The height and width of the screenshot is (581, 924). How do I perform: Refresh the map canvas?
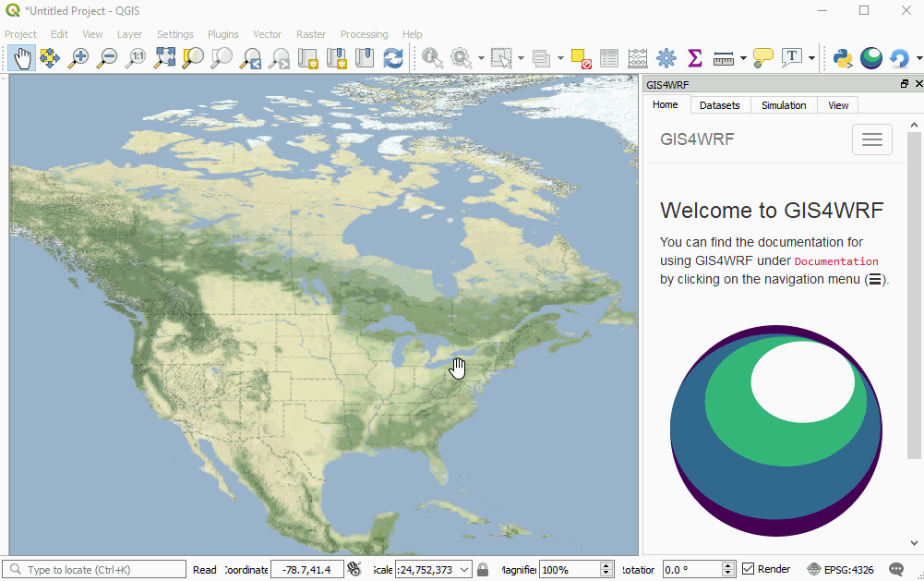click(393, 58)
